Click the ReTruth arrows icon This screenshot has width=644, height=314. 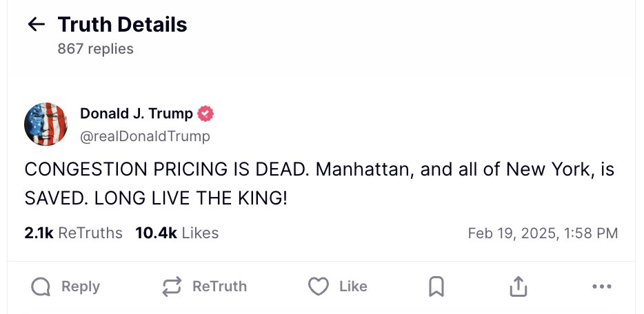click(172, 286)
